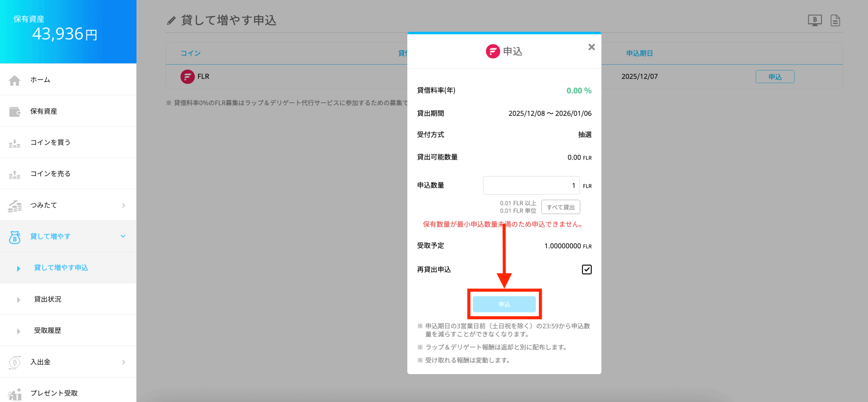Click the monitor bitcoin icon top right

point(814,20)
